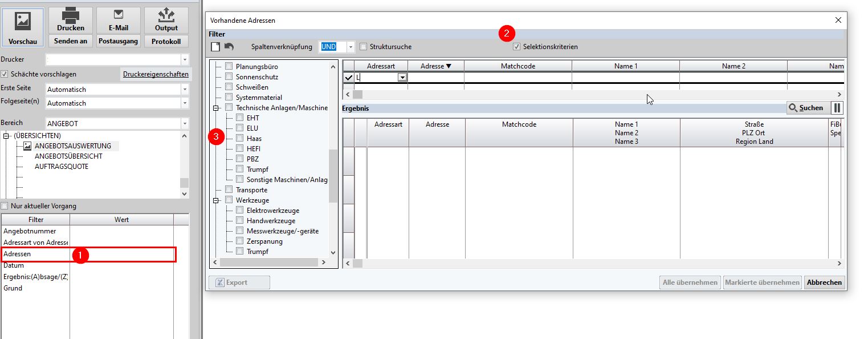Sort by the Matchcode filter column header
The width and height of the screenshot is (868, 339).
click(x=517, y=66)
